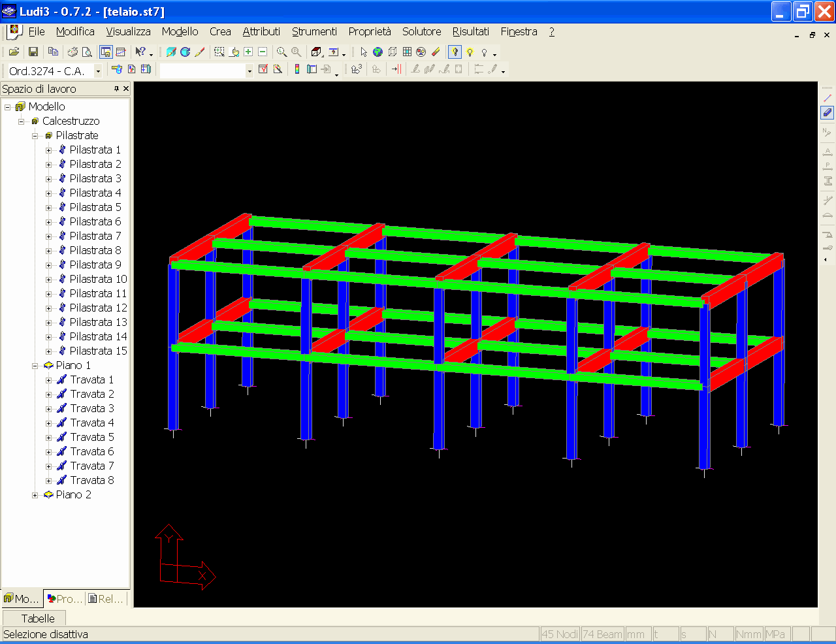
Task: Click the Print icon
Action: pyautogui.click(x=72, y=52)
